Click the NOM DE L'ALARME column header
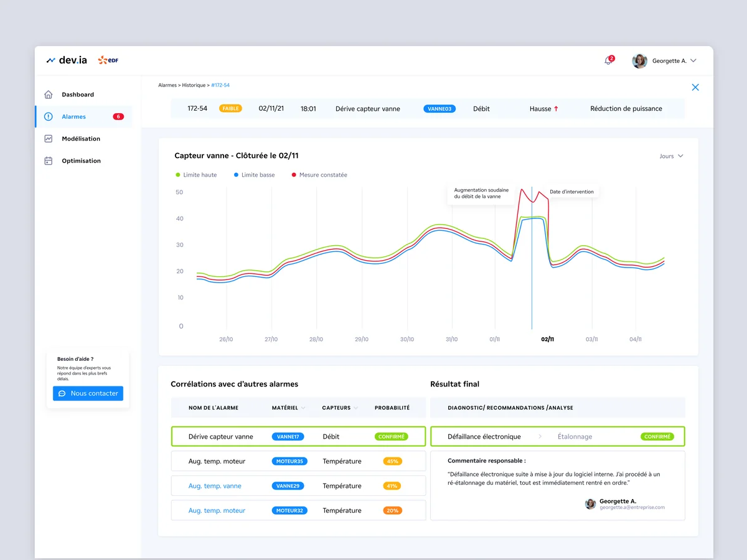This screenshot has width=747, height=560. (214, 408)
